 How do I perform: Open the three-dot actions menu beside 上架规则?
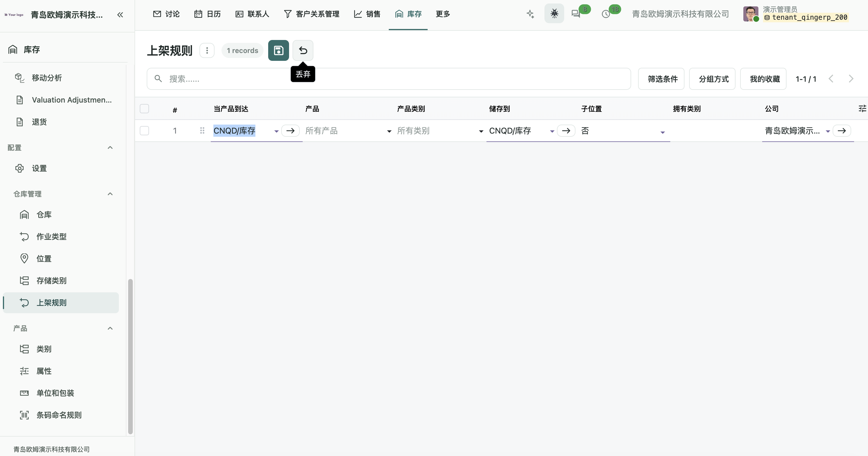pyautogui.click(x=207, y=50)
